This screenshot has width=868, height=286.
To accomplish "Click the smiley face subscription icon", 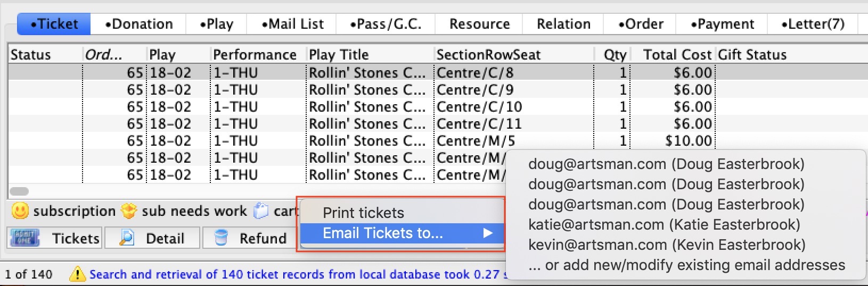I will point(20,211).
